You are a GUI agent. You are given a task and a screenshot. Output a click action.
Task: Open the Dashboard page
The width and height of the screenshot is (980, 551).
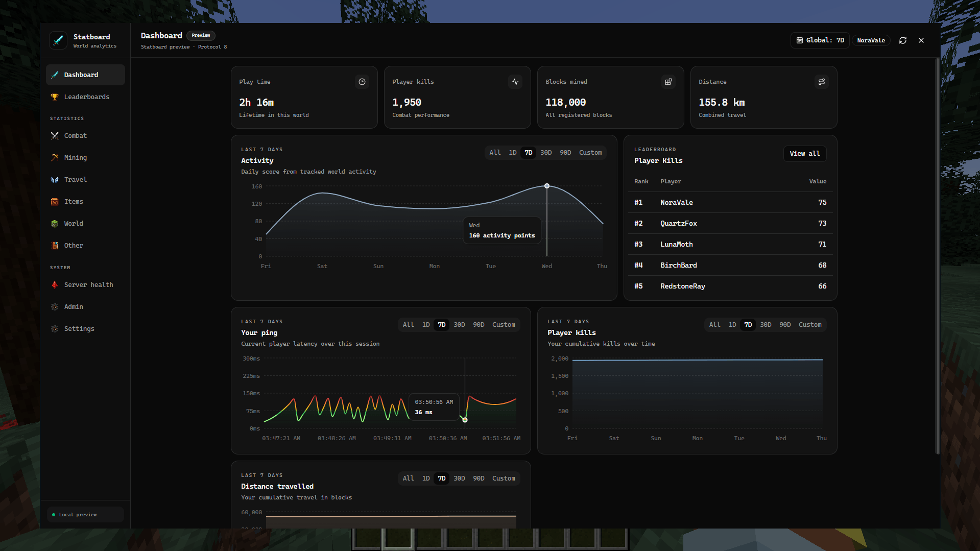coord(85,75)
